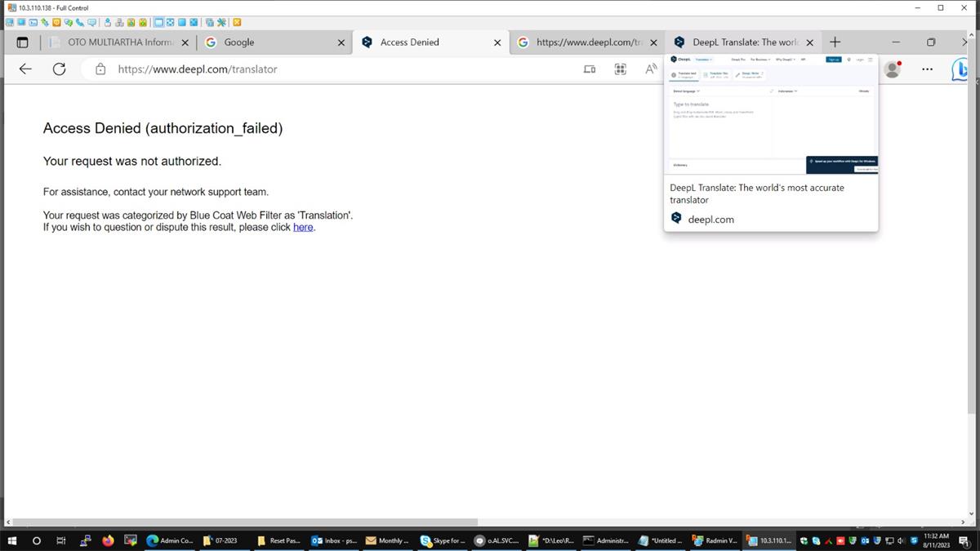Open the split screen icon beside the address bar

590,69
